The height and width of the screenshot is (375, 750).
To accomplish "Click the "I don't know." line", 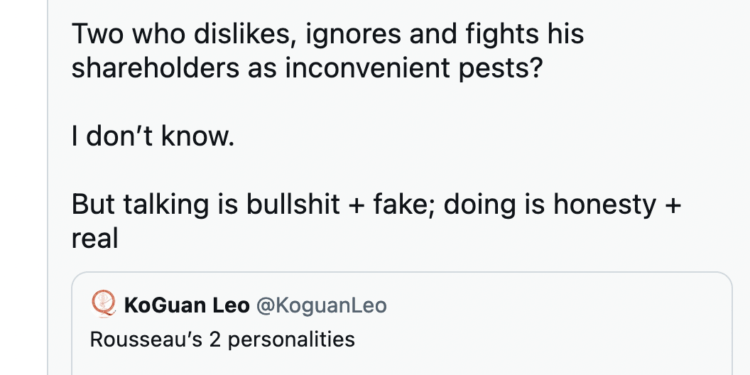I will 153,136.
